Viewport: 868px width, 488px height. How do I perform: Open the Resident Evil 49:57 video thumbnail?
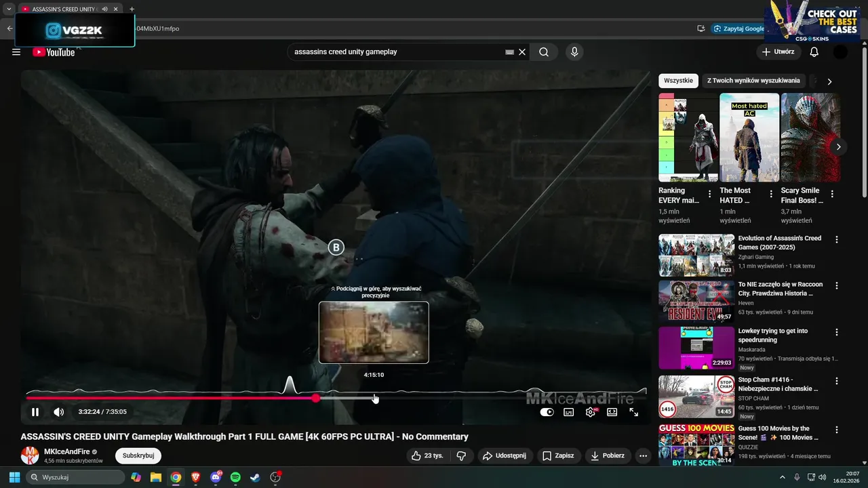696,302
